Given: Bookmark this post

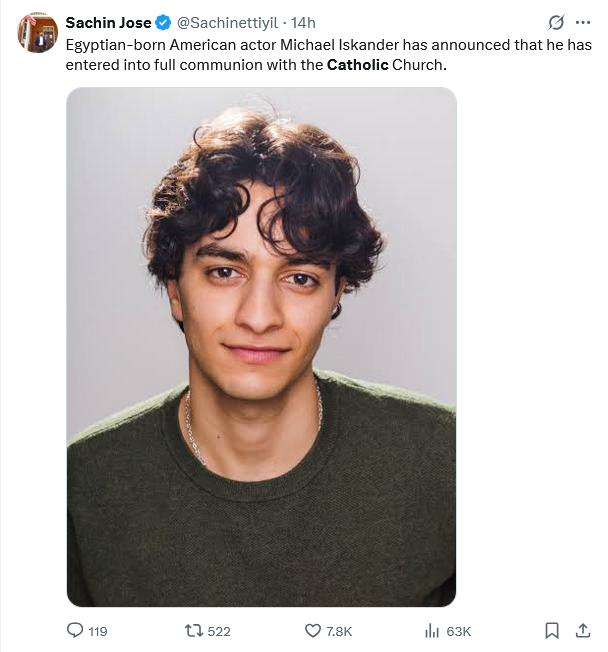Looking at the screenshot, I should click(x=551, y=630).
